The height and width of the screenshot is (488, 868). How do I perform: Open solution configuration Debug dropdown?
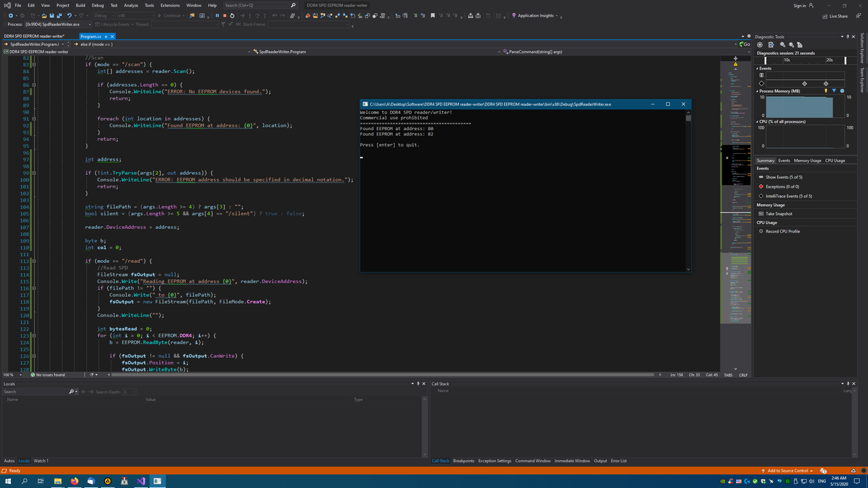104,16
